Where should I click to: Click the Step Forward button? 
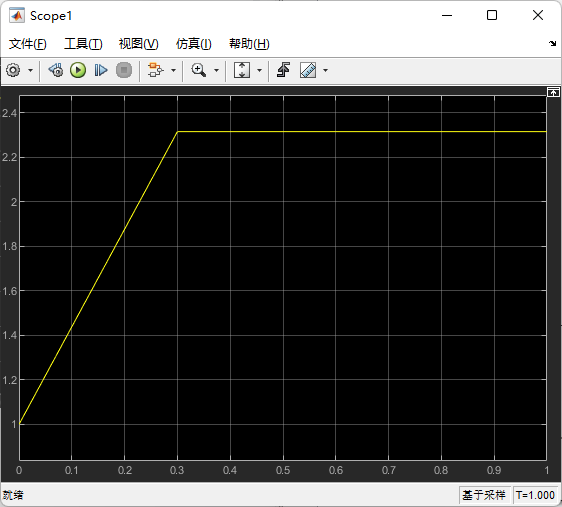pos(101,70)
